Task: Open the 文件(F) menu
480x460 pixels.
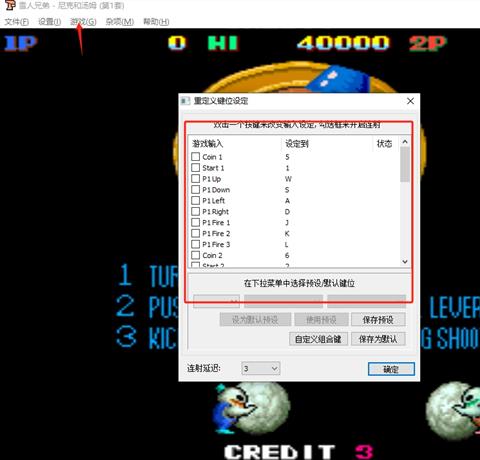Action: [x=17, y=22]
